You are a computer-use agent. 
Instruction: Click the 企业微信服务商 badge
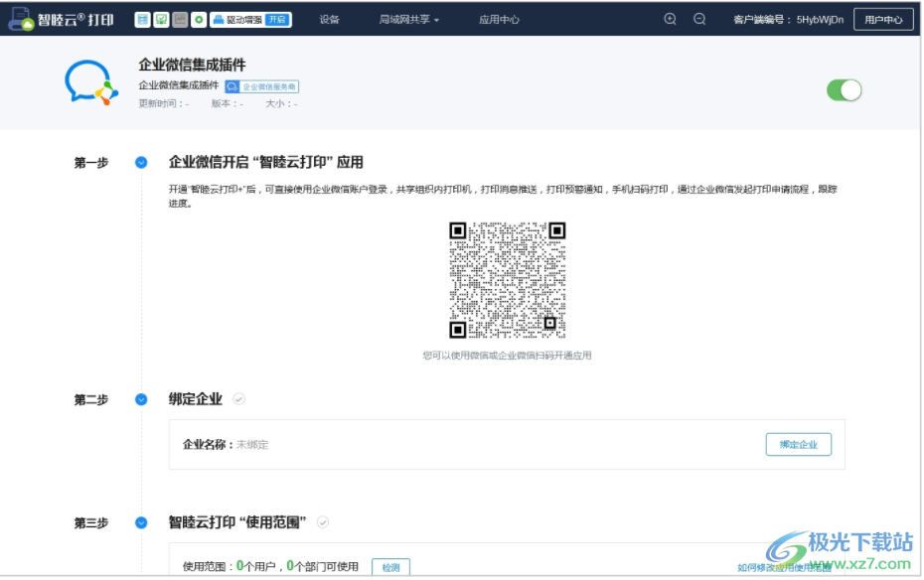tap(261, 86)
